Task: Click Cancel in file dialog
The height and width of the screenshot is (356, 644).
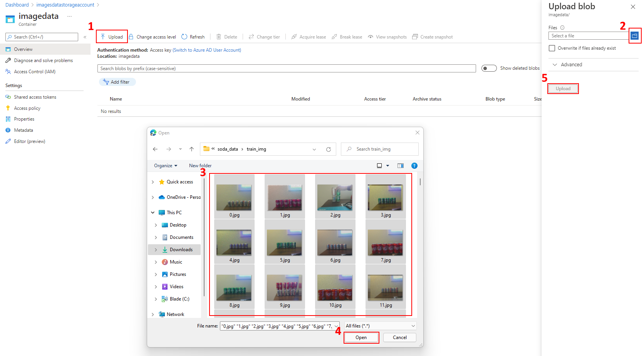Action: [x=400, y=338]
